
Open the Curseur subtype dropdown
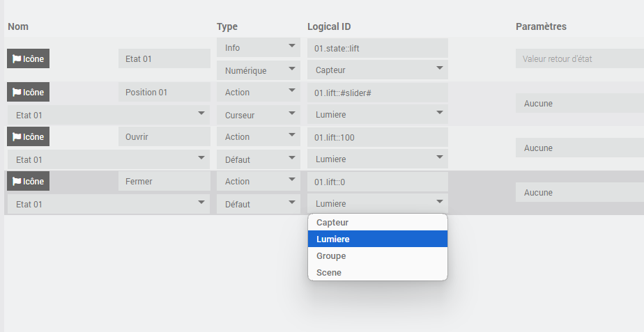(258, 115)
